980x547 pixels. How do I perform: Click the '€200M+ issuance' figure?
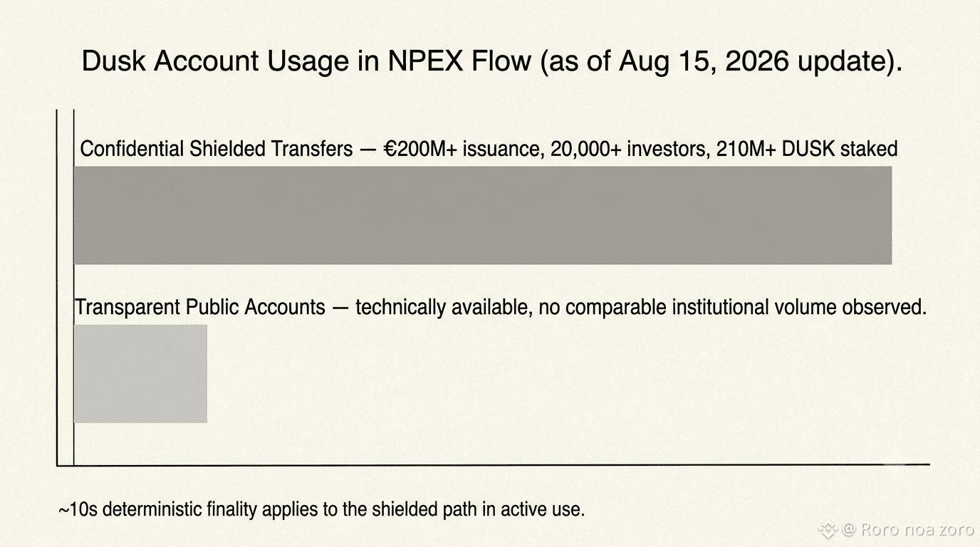coord(461,149)
